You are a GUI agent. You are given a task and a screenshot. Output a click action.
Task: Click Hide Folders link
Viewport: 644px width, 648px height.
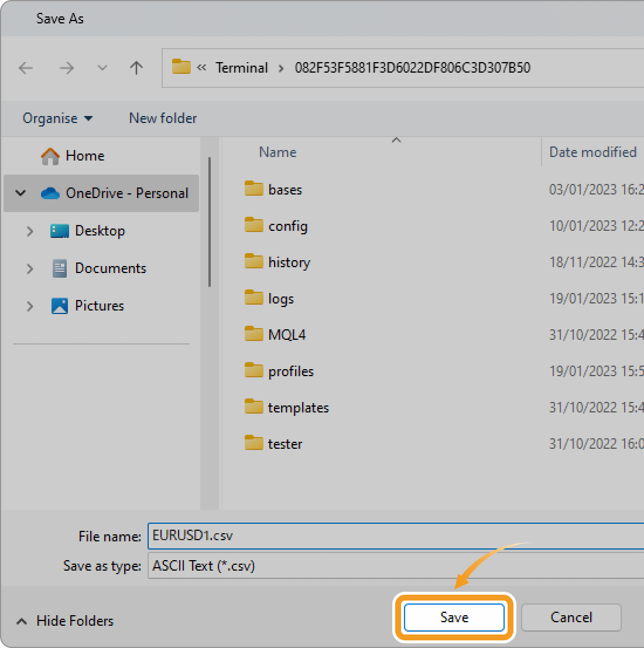(x=75, y=621)
